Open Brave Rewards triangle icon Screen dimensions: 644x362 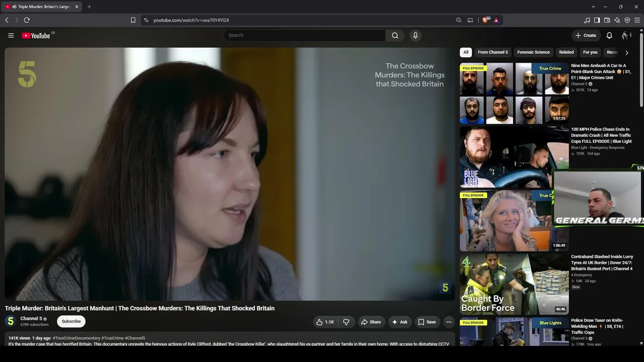(496, 20)
